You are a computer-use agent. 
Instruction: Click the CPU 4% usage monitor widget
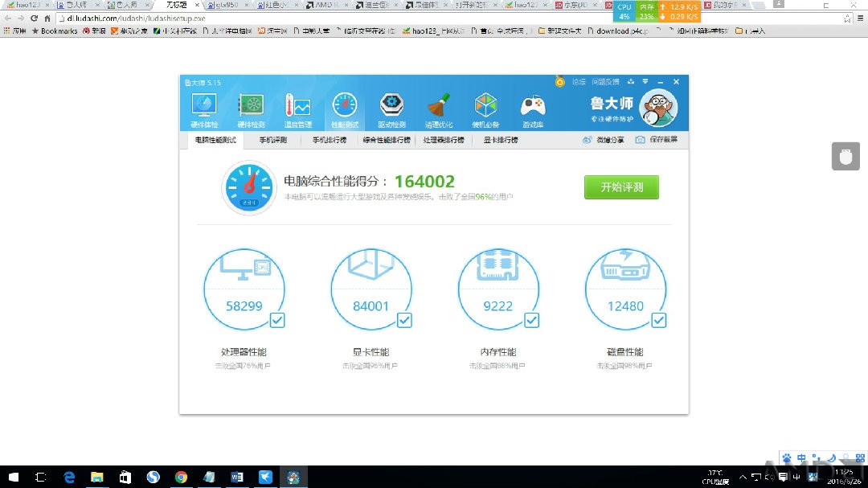(x=624, y=11)
